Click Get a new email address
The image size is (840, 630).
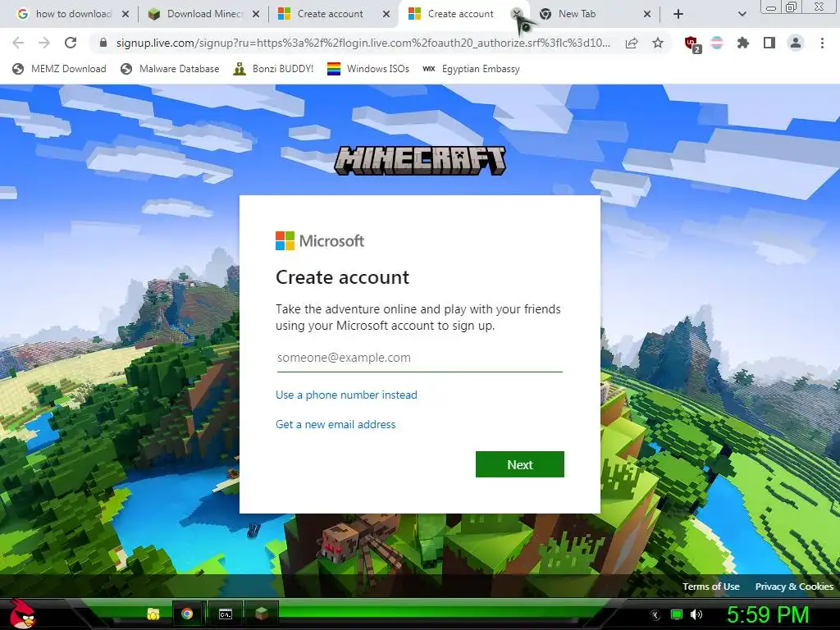pyautogui.click(x=336, y=424)
